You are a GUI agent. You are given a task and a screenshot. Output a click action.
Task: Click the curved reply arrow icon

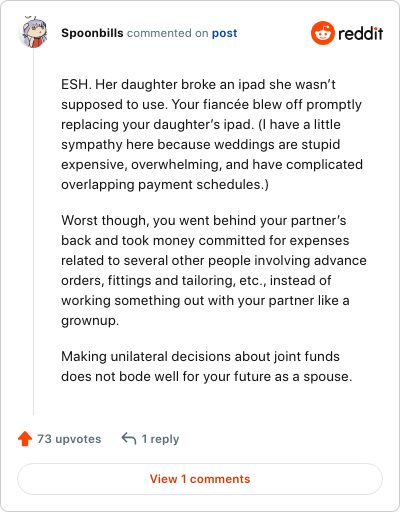(129, 438)
